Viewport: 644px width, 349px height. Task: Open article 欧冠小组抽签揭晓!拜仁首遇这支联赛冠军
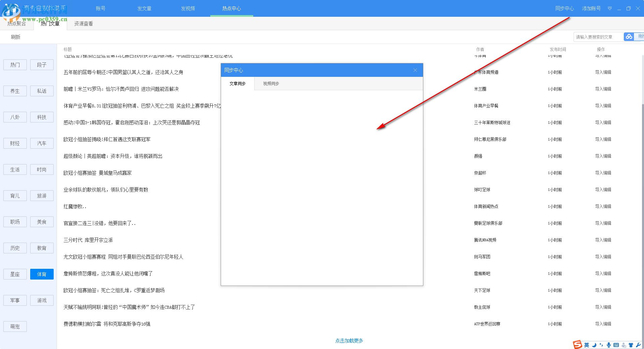(107, 139)
